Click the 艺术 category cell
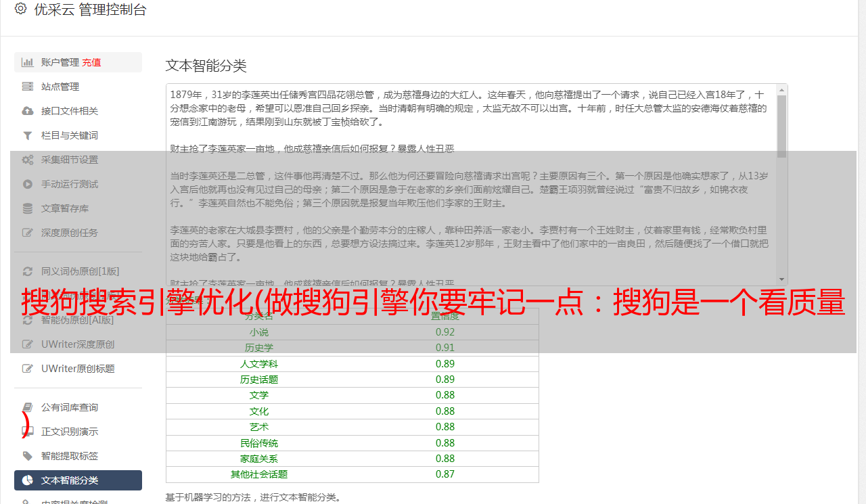 click(259, 427)
